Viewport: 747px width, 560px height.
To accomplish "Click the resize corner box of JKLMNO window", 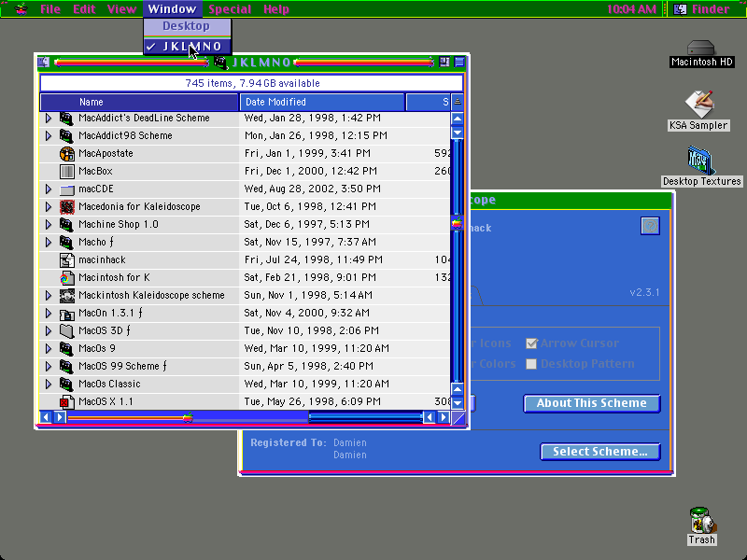I will coord(458,417).
